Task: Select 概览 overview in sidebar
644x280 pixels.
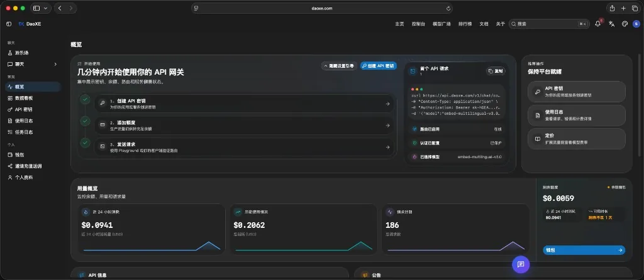Action: [33, 87]
